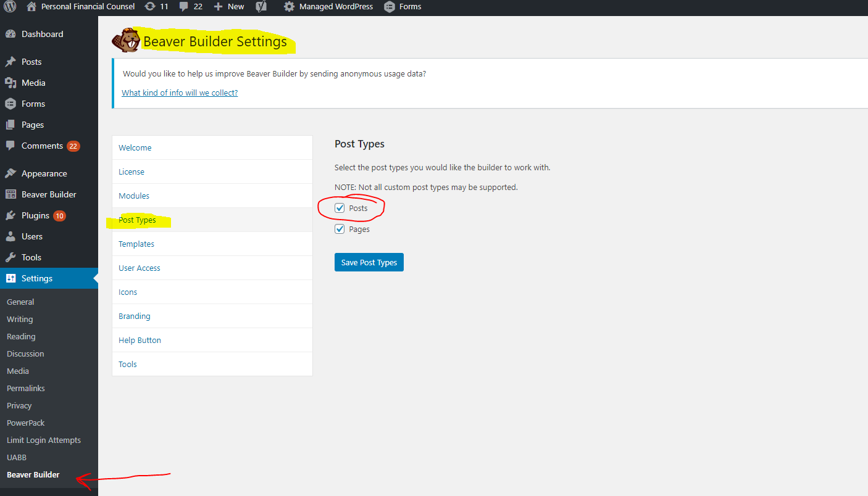Click the WordPress logo in admin bar
Viewport: 868px width, 496px height.
[x=10, y=7]
